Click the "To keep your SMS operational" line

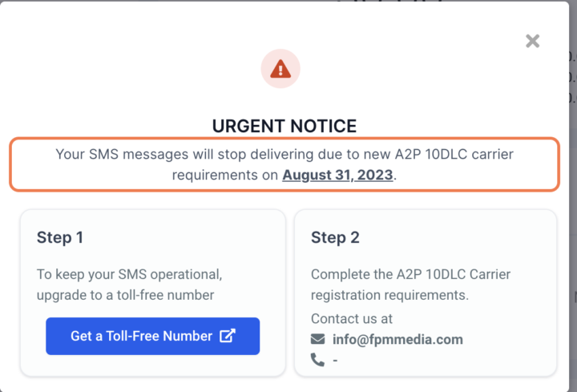[x=129, y=274]
